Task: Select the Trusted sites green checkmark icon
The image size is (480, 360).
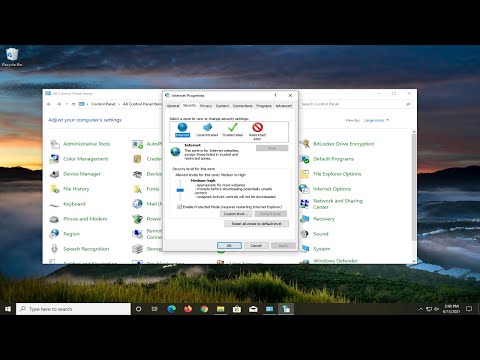Action: tap(232, 127)
